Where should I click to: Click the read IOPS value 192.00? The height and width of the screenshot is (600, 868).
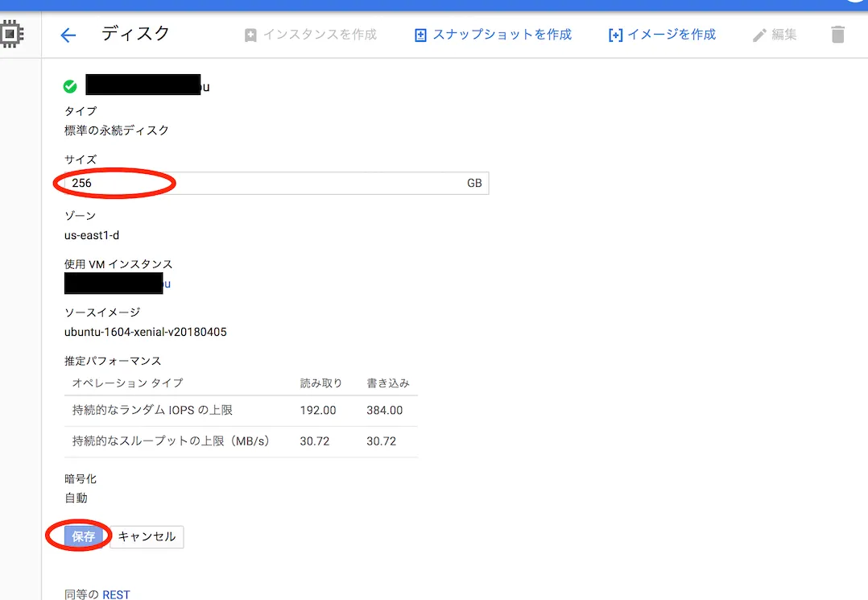tap(318, 410)
